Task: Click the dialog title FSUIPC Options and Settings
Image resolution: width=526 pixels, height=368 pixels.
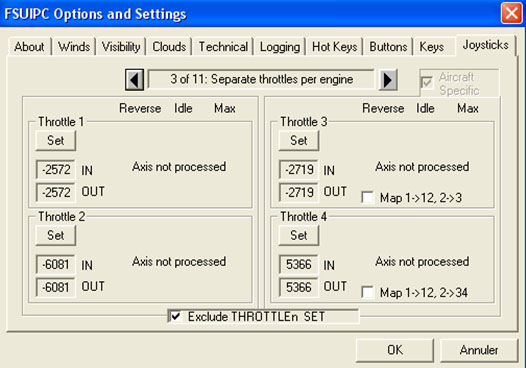Action: pyautogui.click(x=95, y=14)
